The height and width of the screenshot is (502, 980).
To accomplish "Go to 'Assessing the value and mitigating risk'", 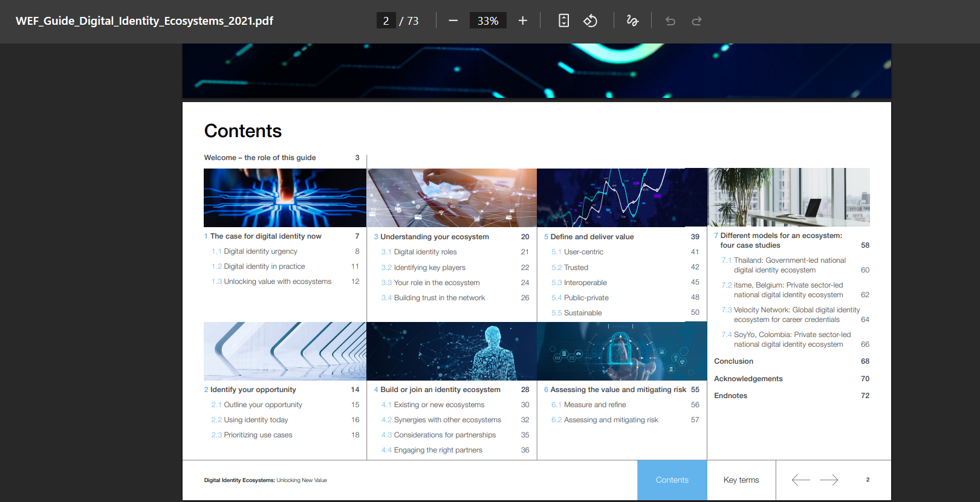I will click(618, 390).
